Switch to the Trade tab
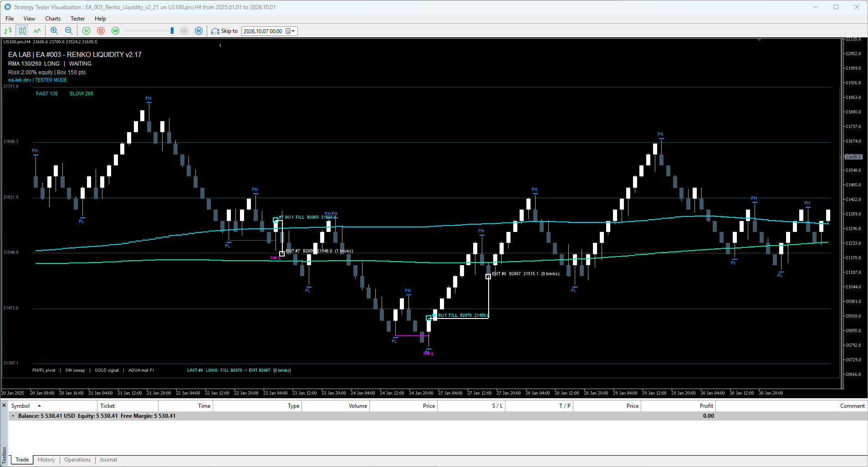This screenshot has height=467, width=868. pyautogui.click(x=22, y=460)
